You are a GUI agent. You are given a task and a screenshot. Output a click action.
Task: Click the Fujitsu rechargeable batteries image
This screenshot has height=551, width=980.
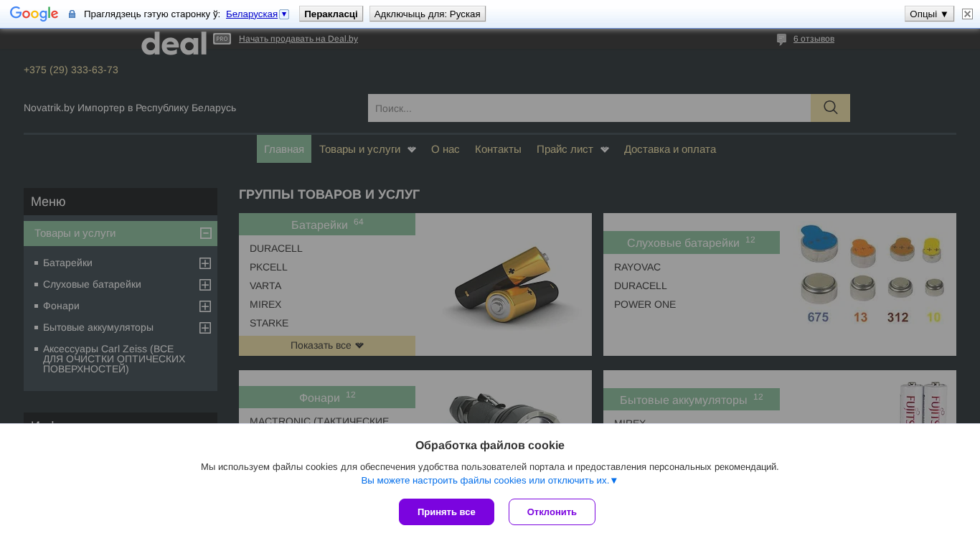[x=923, y=402]
